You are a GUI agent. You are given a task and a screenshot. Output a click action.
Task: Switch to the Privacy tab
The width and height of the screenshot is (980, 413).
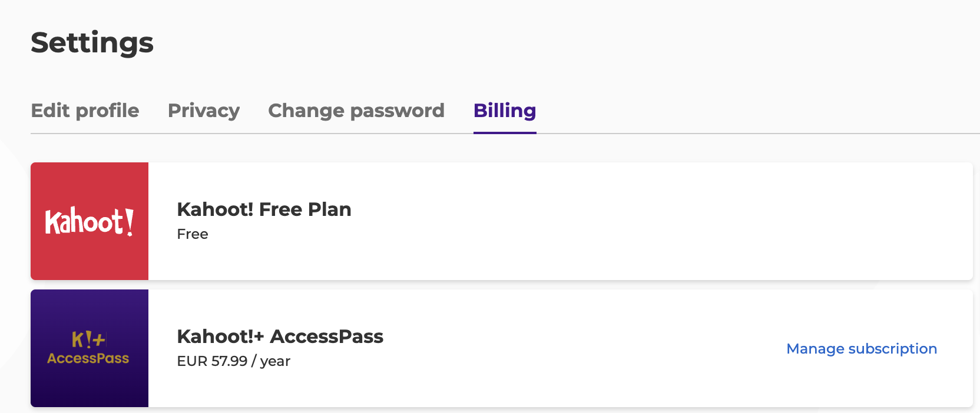(204, 111)
